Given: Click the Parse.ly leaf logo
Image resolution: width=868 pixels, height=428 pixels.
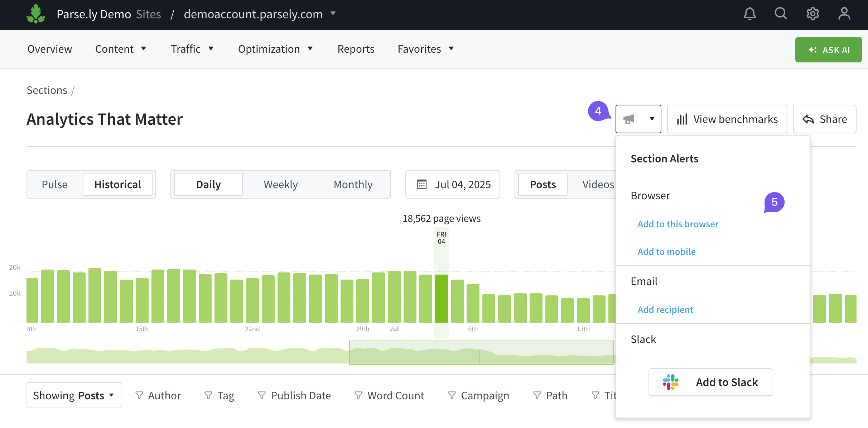Looking at the screenshot, I should point(36,14).
